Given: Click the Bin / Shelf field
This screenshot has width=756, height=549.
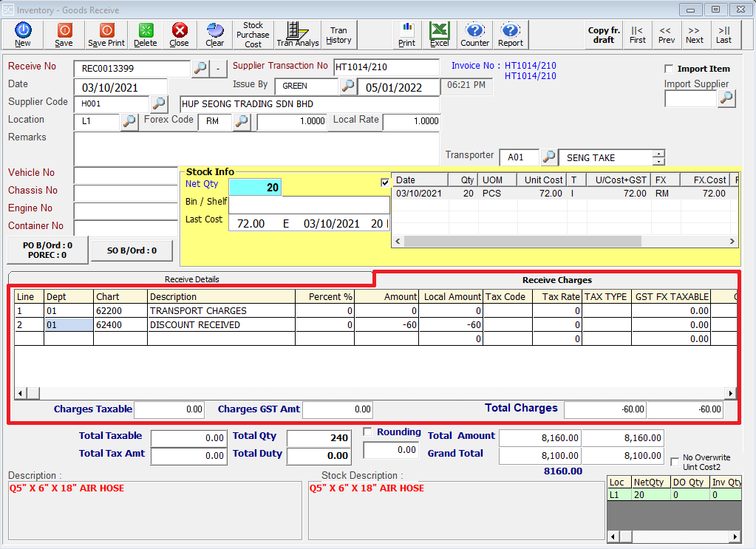Looking at the screenshot, I should [309, 205].
